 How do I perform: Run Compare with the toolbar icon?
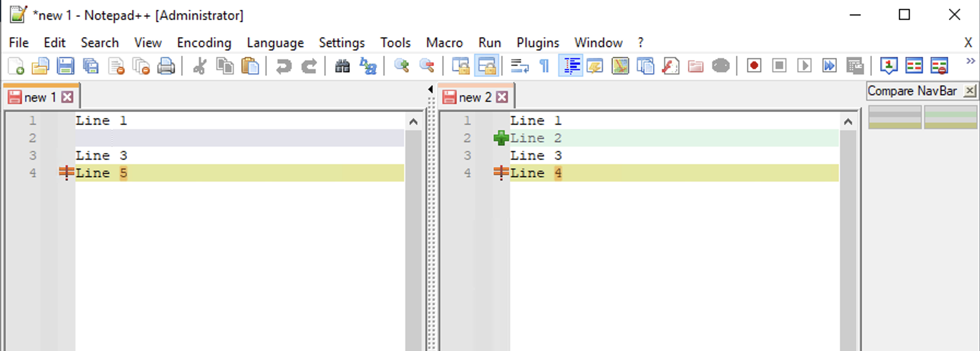point(914,66)
